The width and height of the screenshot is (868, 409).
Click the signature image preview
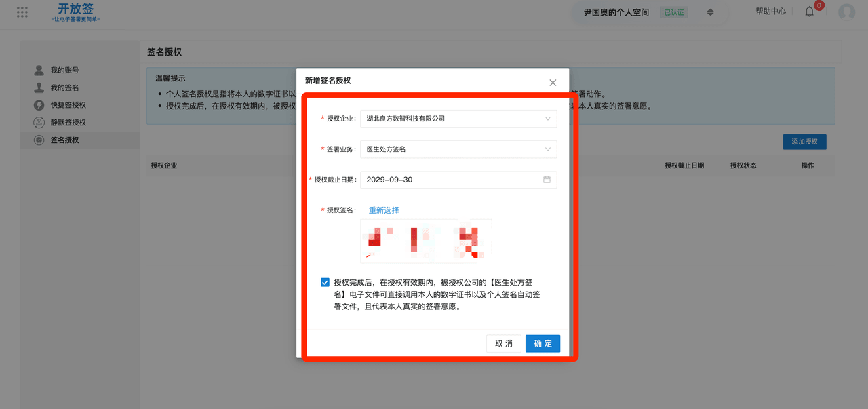pyautogui.click(x=426, y=241)
